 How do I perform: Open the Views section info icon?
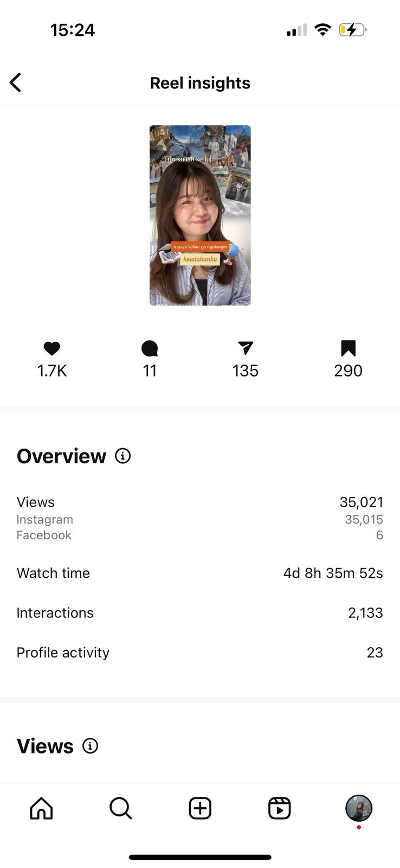click(91, 746)
